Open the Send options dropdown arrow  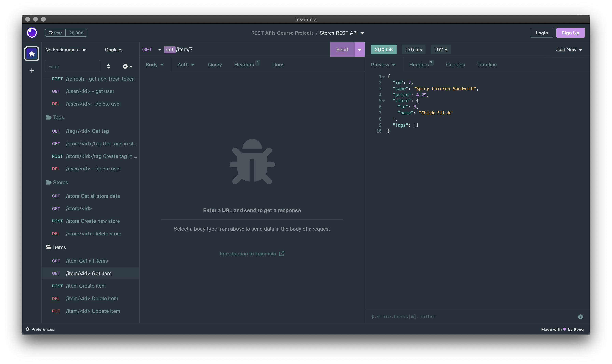pyautogui.click(x=359, y=50)
